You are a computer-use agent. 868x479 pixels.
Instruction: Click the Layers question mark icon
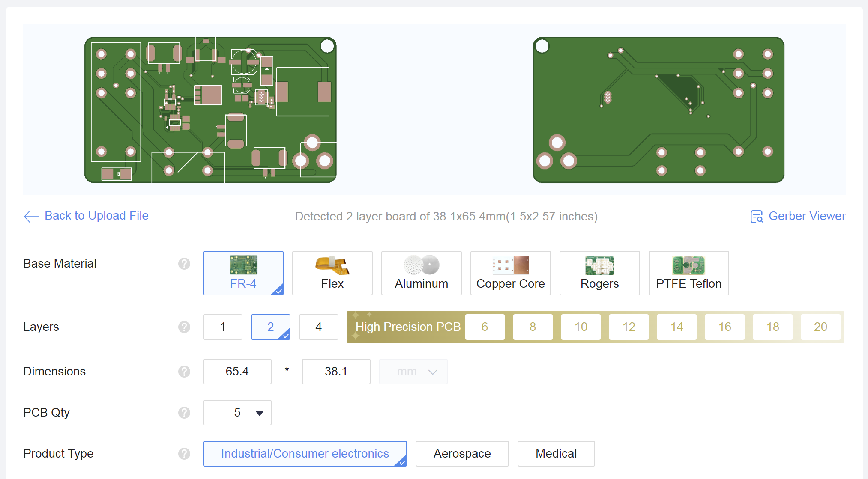(x=184, y=327)
